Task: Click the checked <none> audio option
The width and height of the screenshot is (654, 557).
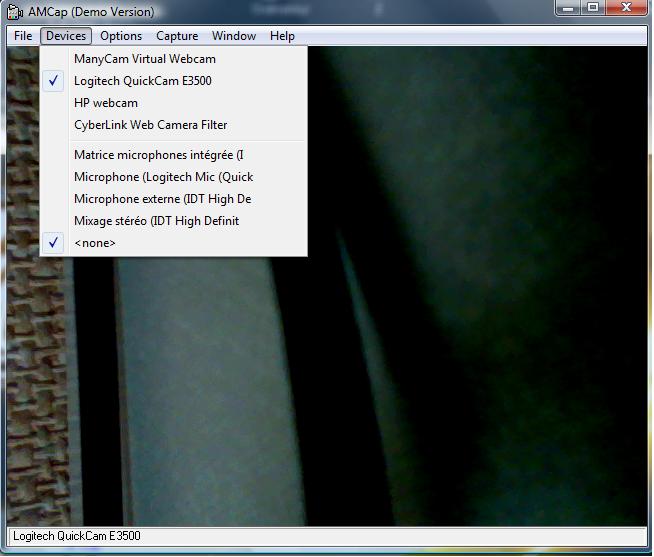Action: coord(174,243)
